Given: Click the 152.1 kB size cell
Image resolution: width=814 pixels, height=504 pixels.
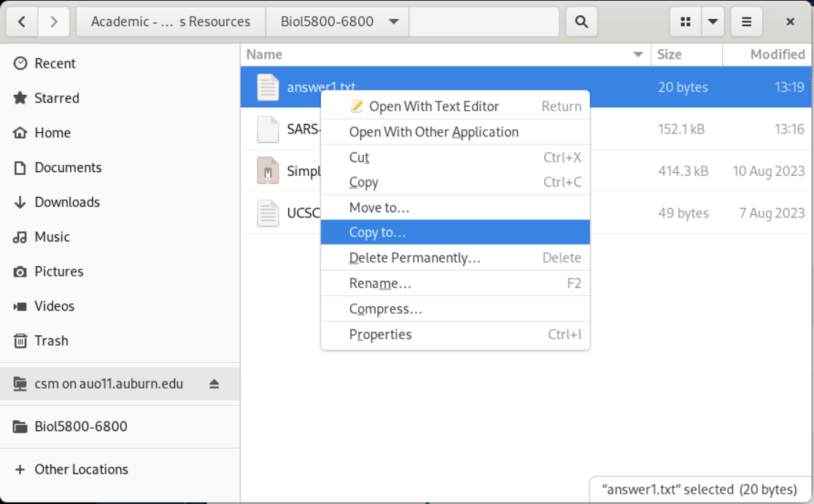Looking at the screenshot, I should [681, 129].
